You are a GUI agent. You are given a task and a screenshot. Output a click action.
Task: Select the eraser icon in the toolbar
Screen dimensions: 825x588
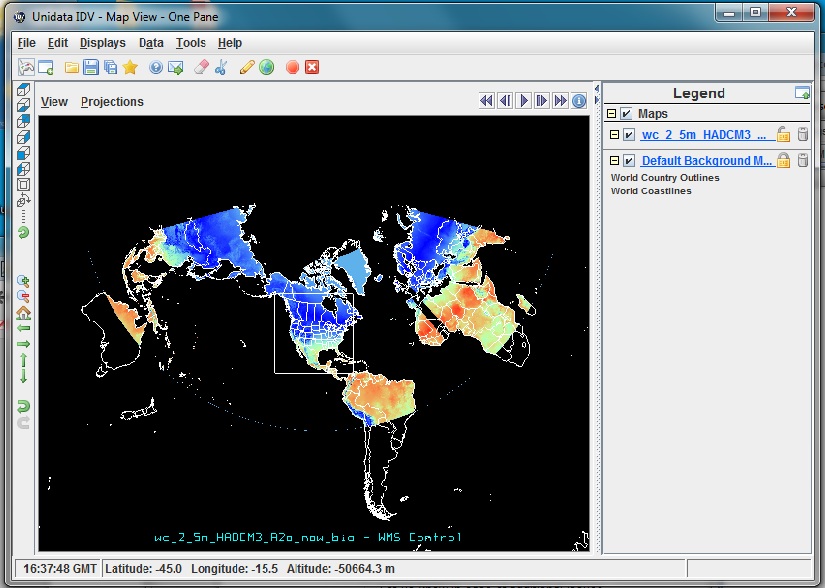[x=200, y=68]
